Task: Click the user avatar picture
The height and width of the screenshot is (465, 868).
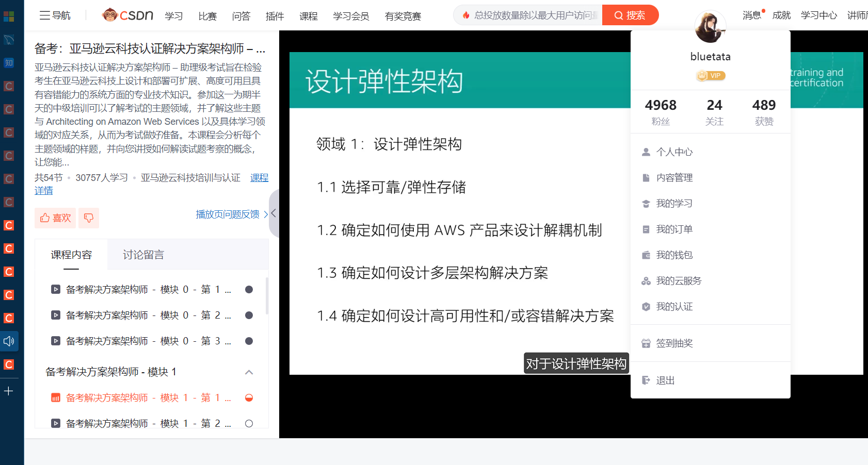Action: [710, 27]
